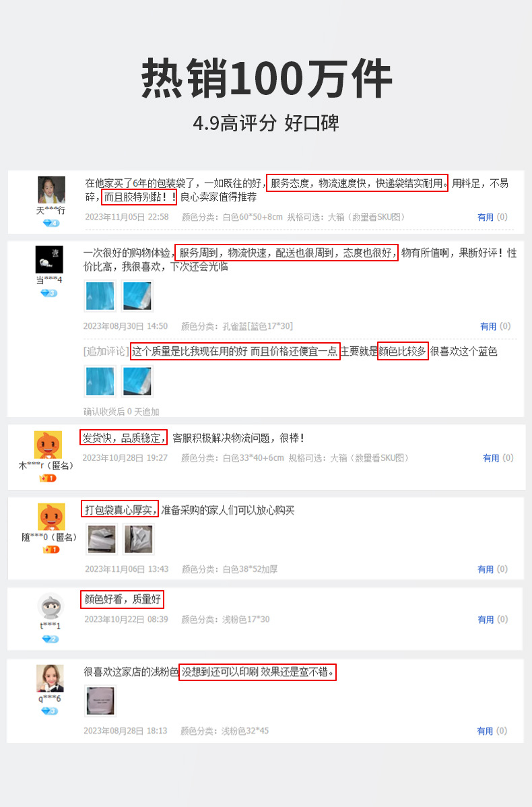Open printed pink bag photo in q***6 review
The image size is (532, 807).
click(101, 701)
